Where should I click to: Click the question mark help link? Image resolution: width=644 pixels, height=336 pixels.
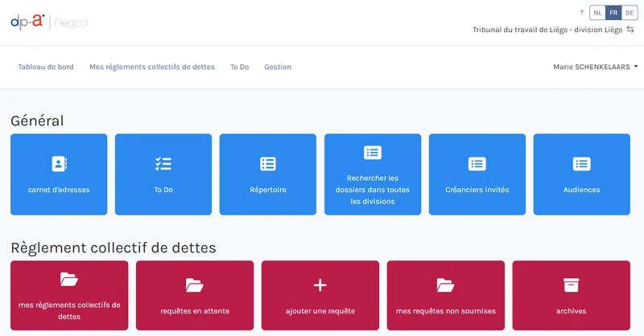(582, 13)
